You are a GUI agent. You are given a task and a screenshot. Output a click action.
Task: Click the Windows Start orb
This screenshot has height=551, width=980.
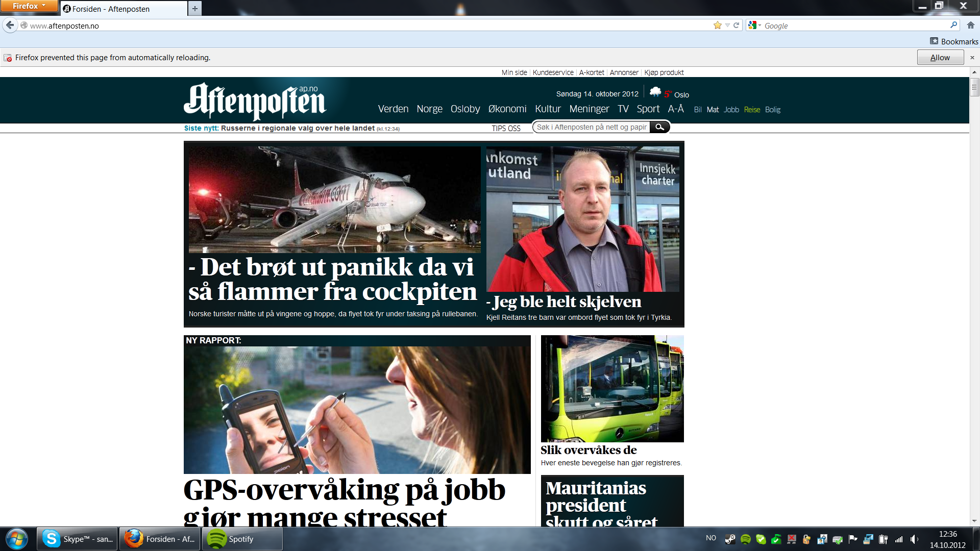(x=17, y=539)
